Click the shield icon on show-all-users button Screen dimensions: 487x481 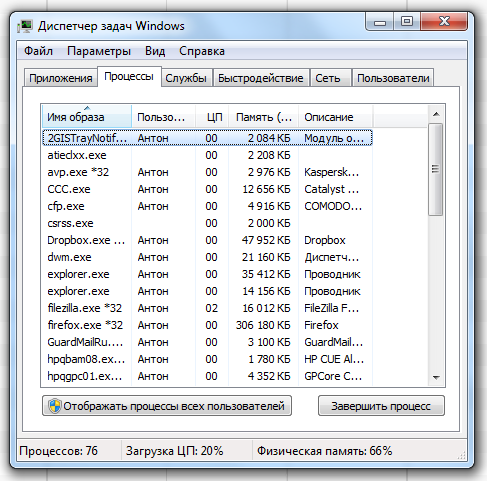click(54, 406)
